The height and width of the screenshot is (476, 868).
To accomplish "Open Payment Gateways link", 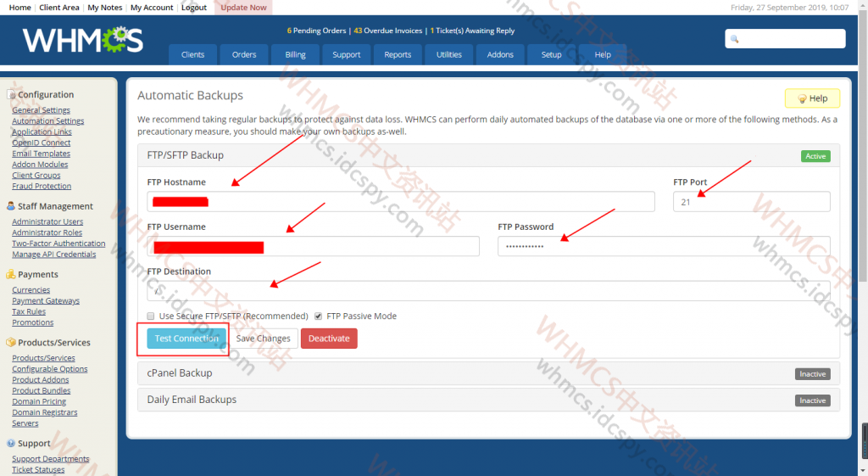I will [46, 301].
